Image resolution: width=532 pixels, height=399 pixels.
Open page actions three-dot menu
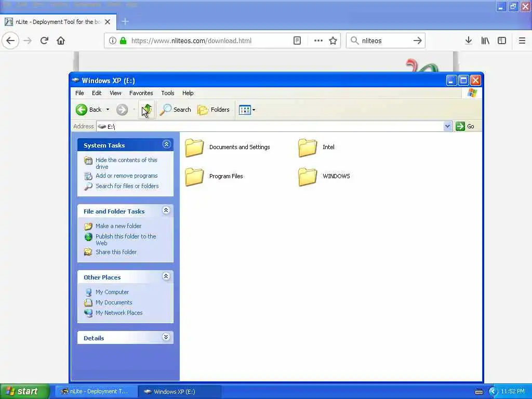pos(318,41)
